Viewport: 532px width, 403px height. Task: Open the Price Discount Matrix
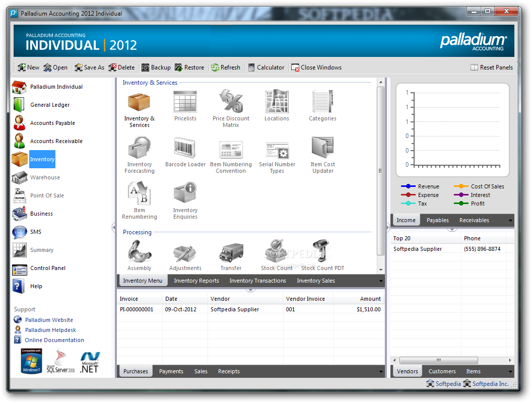[231, 108]
